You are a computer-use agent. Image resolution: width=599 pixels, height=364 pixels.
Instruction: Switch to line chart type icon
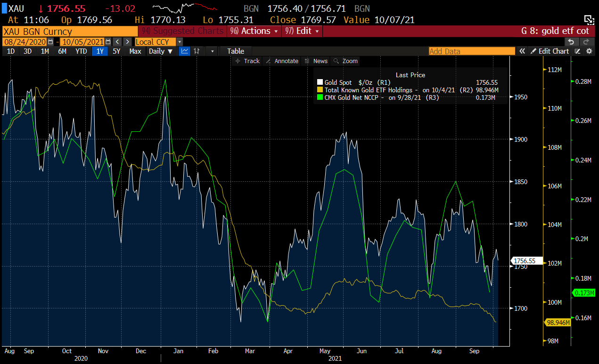pyautogui.click(x=185, y=51)
